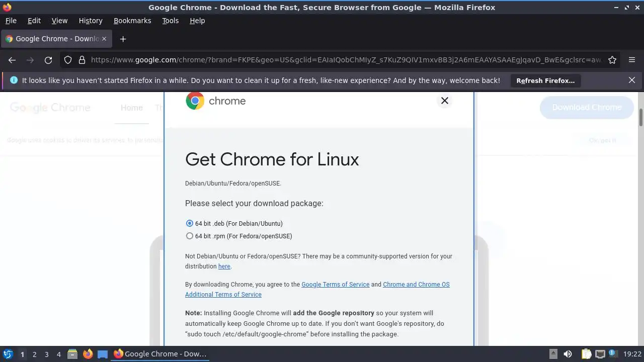Open the Google Terms of Service link

click(335, 284)
